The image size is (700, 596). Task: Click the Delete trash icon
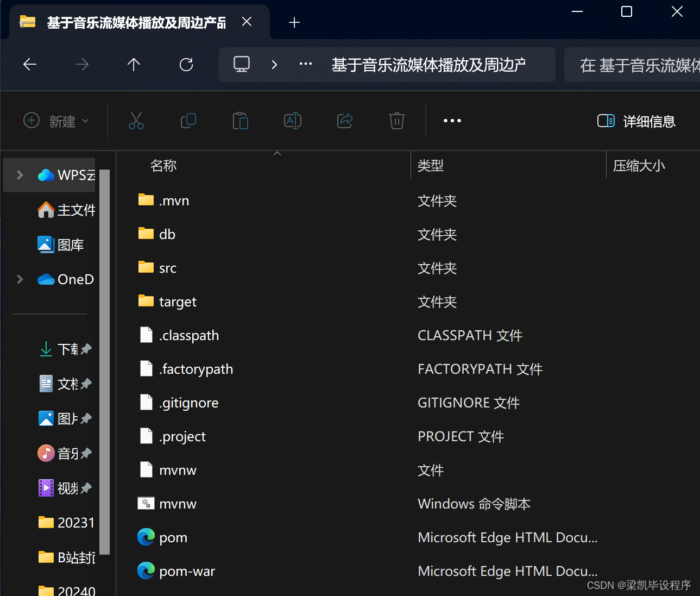point(397,121)
